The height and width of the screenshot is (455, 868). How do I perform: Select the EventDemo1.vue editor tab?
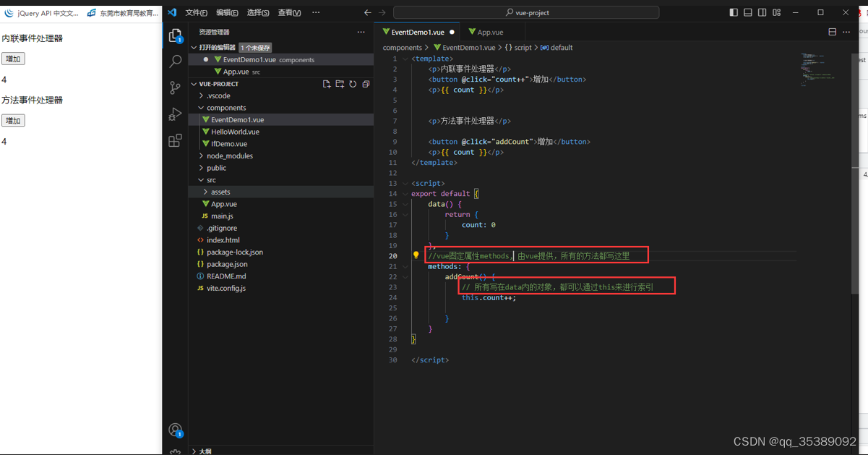[x=418, y=32]
